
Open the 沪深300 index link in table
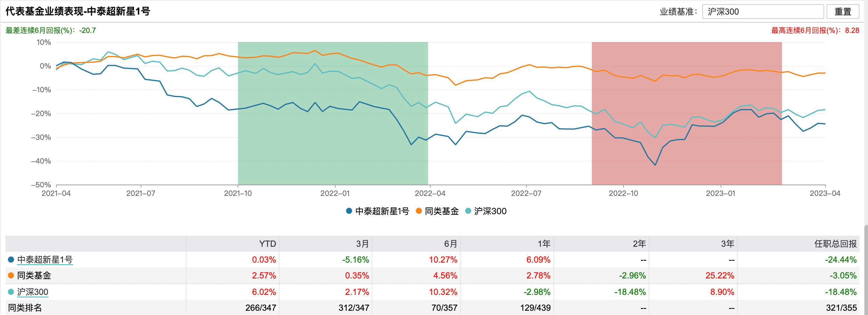point(33,292)
